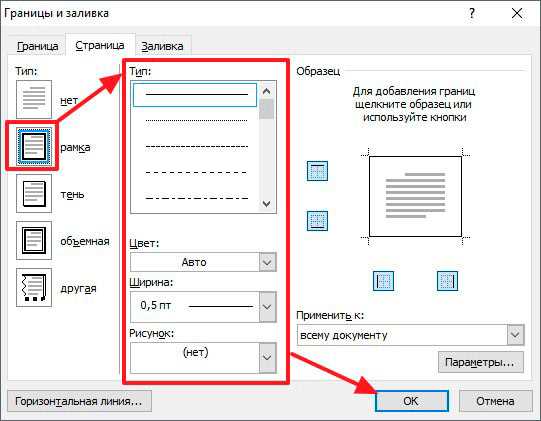Open the Цвет color dropdown
541x421 pixels.
tap(203, 262)
